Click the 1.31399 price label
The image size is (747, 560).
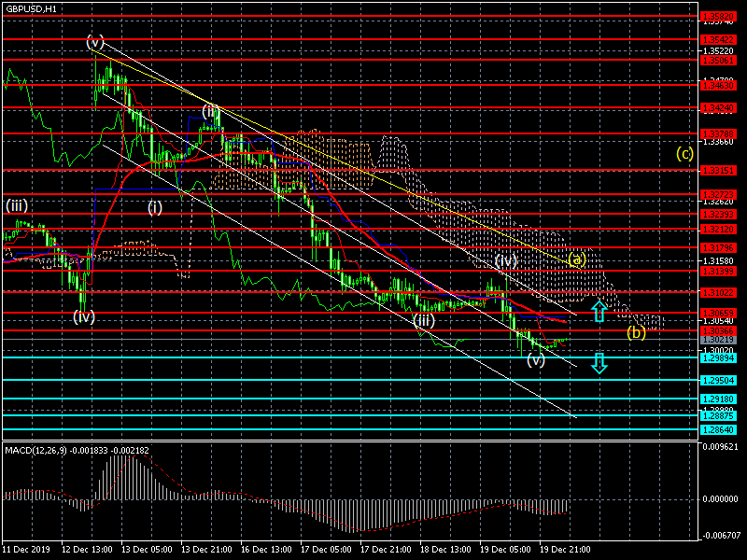coord(718,271)
